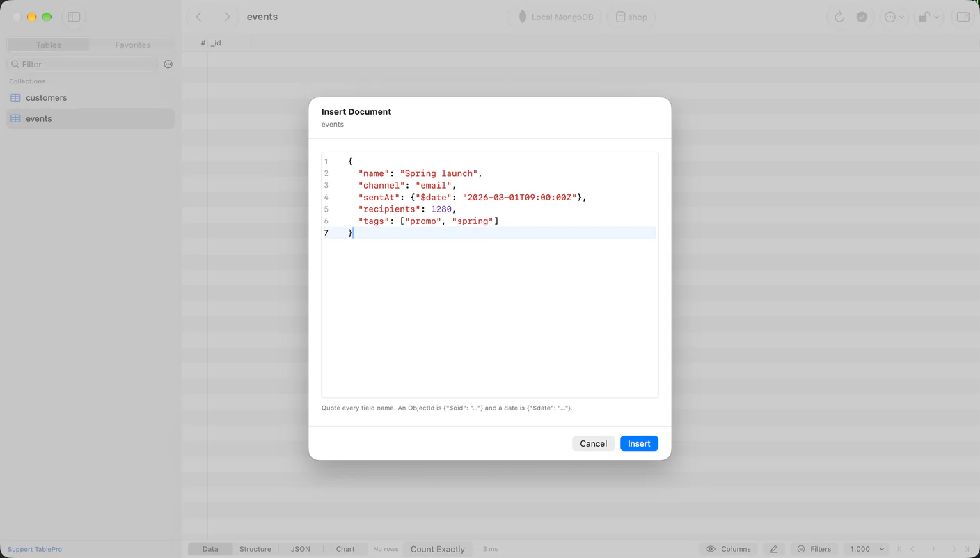This screenshot has height=558, width=980.
Task: Click inside the JSON document editor
Action: 490,275
